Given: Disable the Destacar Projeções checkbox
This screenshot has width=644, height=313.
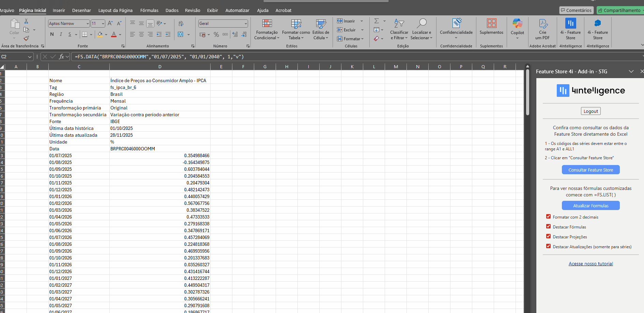Looking at the screenshot, I should [548, 236].
